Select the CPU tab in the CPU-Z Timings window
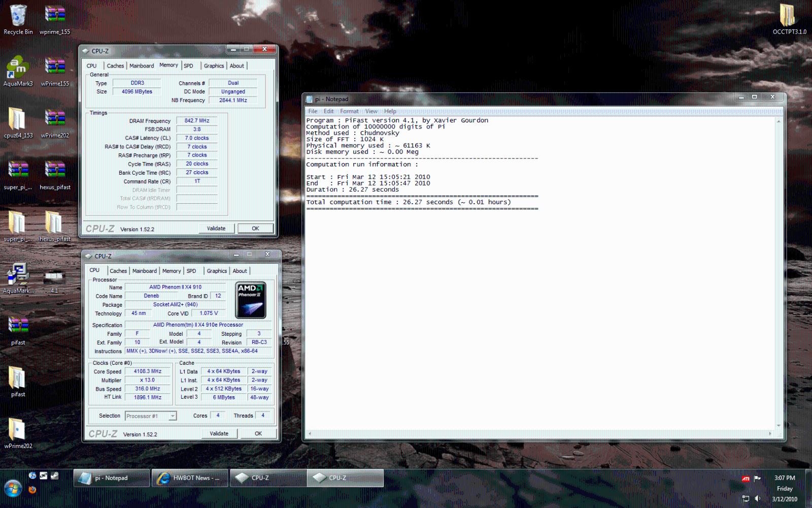This screenshot has width=812, height=508. 92,66
